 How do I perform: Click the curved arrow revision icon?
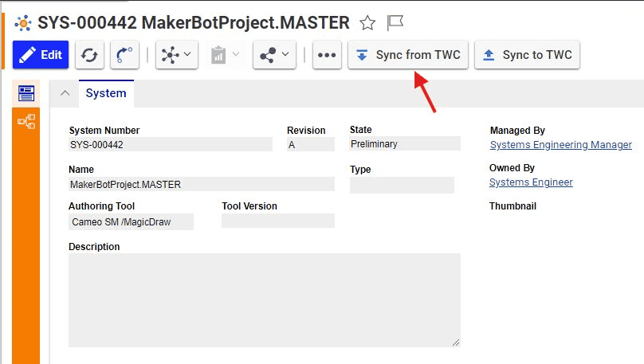[124, 55]
